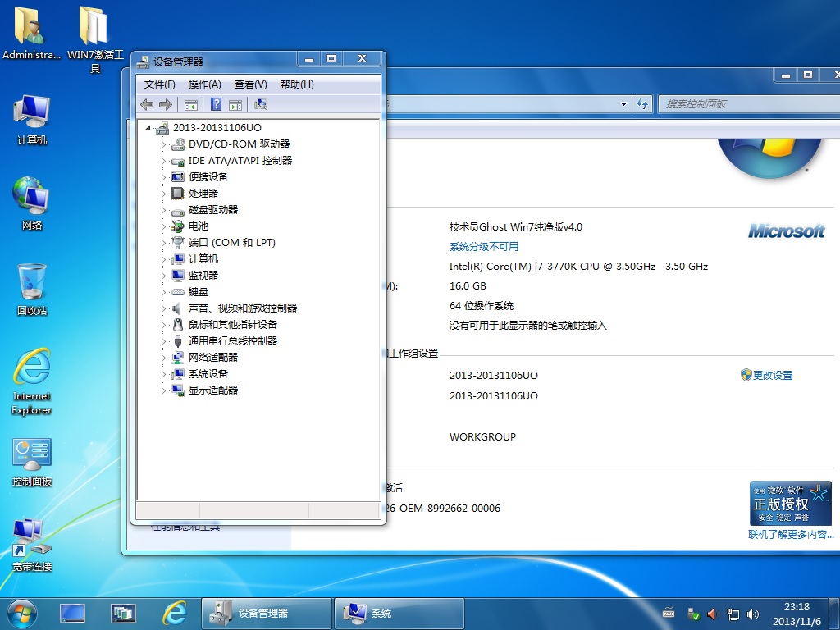Open the Control Panel (控制面板) desktop icon
This screenshot has width=840, height=630.
pyautogui.click(x=32, y=462)
